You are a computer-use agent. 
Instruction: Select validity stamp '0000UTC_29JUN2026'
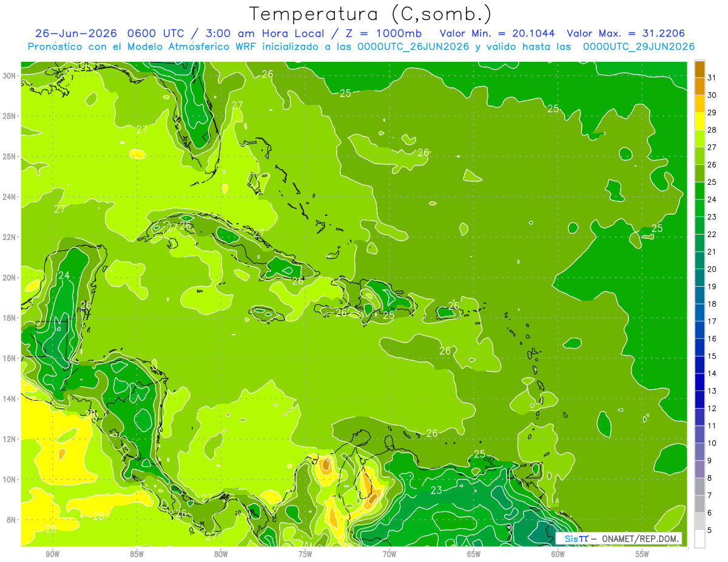[x=639, y=47]
